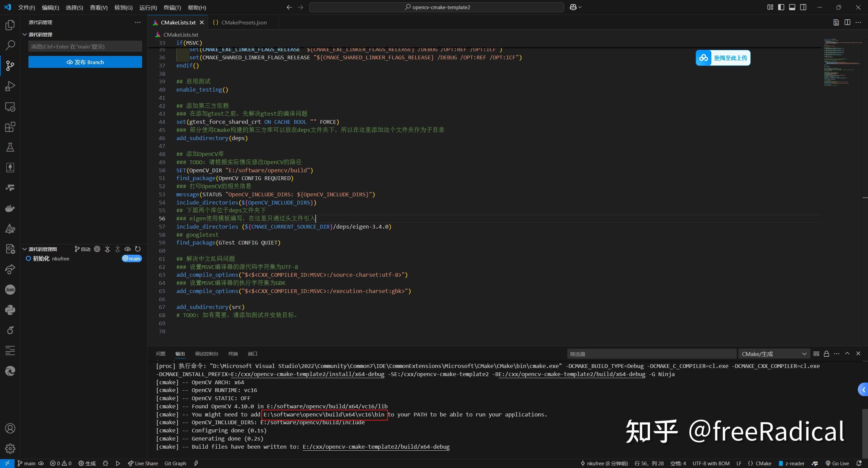868x468 pixels.
Task: Click the 发布 Branch button
Action: (85, 62)
